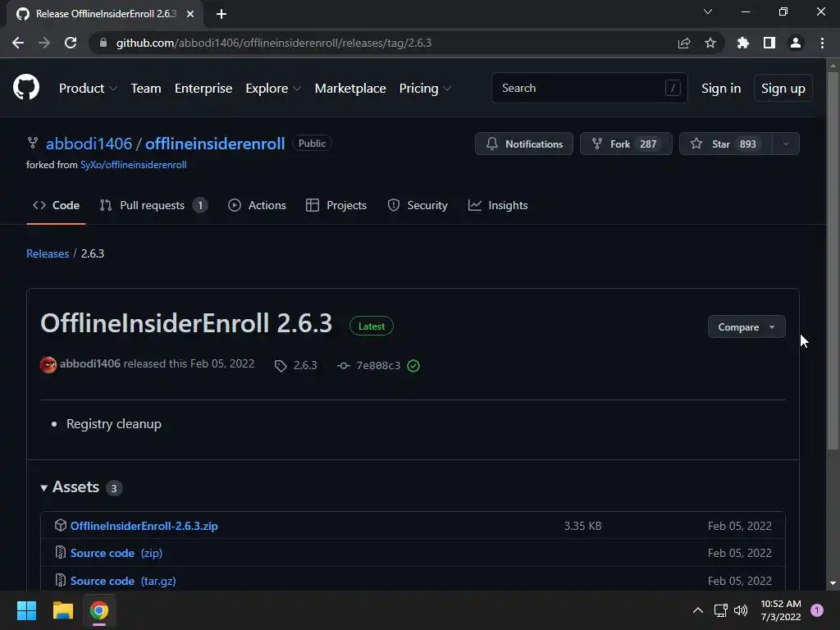Expand the Explore menu

point(273,89)
